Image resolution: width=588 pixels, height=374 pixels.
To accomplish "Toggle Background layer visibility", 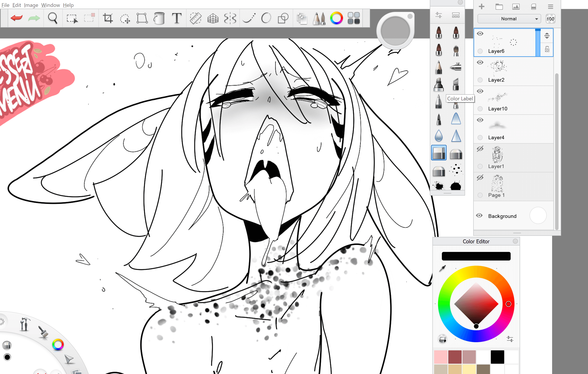I will click(x=479, y=215).
